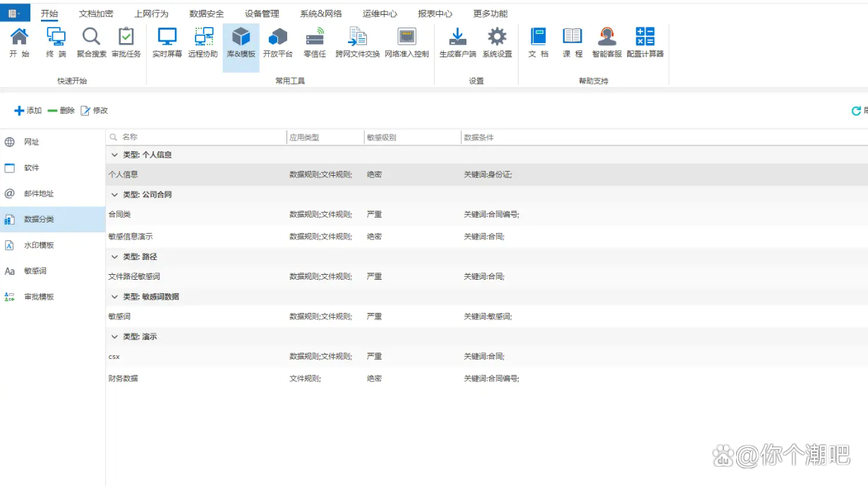
Task: Click 跨网文件交换 file exchange icon
Action: click(358, 42)
